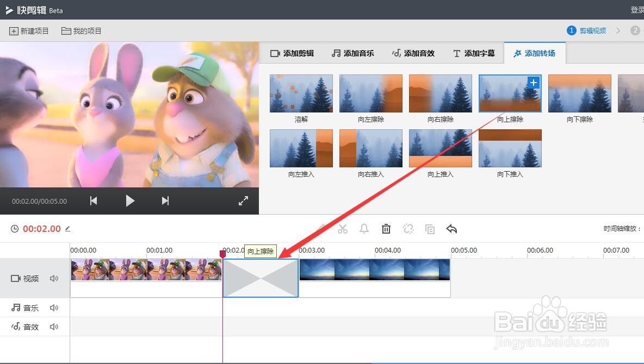Click the clock icon beside timecode
The image size is (644, 364).
pos(14,229)
